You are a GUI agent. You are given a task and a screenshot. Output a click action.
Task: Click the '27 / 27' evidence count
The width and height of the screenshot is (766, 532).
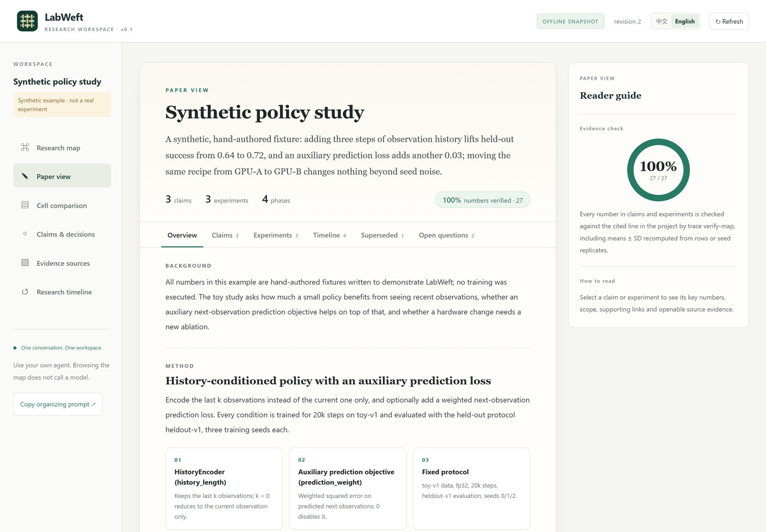click(x=658, y=178)
